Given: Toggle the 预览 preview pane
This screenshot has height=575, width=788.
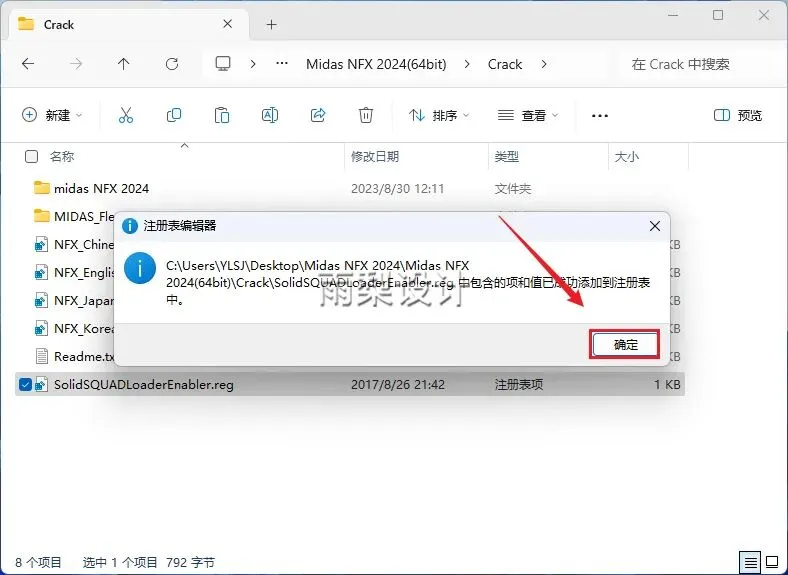Looking at the screenshot, I should coord(738,115).
